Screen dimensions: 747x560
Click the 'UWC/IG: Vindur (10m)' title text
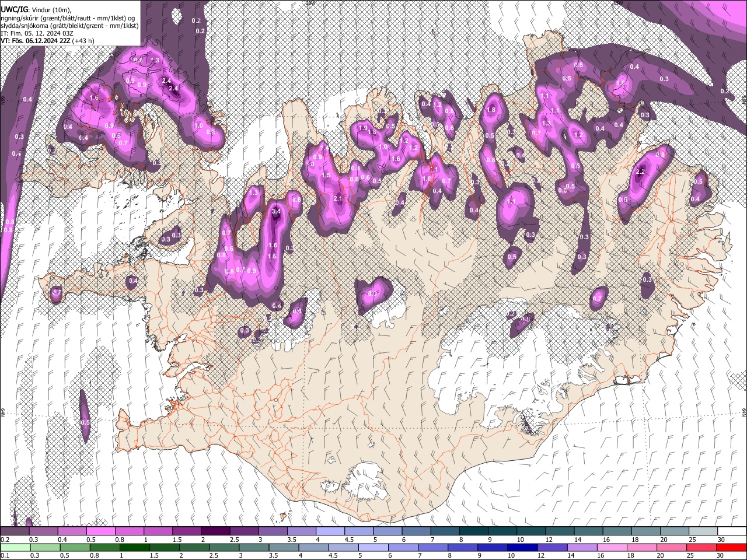[x=36, y=10]
